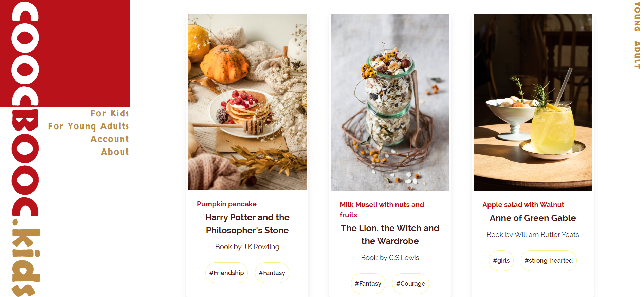Open the pumpkin pancake photo
Screen dimensions: 644x297
click(247, 102)
